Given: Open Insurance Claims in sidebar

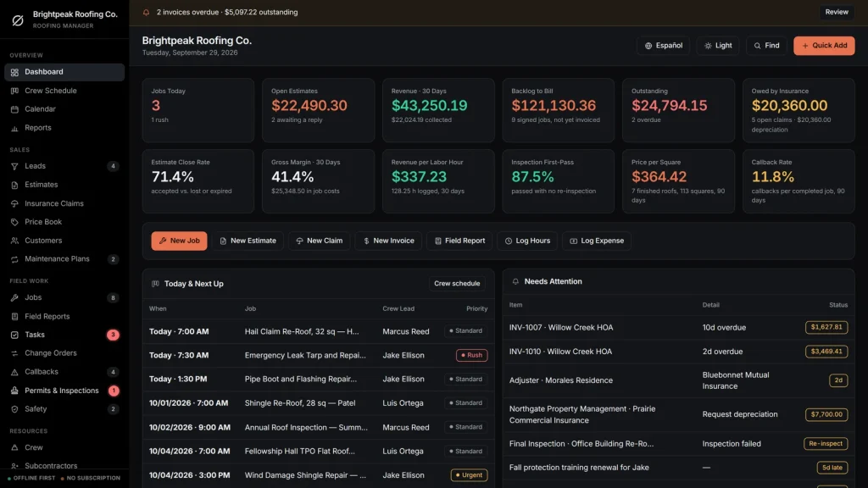Looking at the screenshot, I should [x=64, y=203].
